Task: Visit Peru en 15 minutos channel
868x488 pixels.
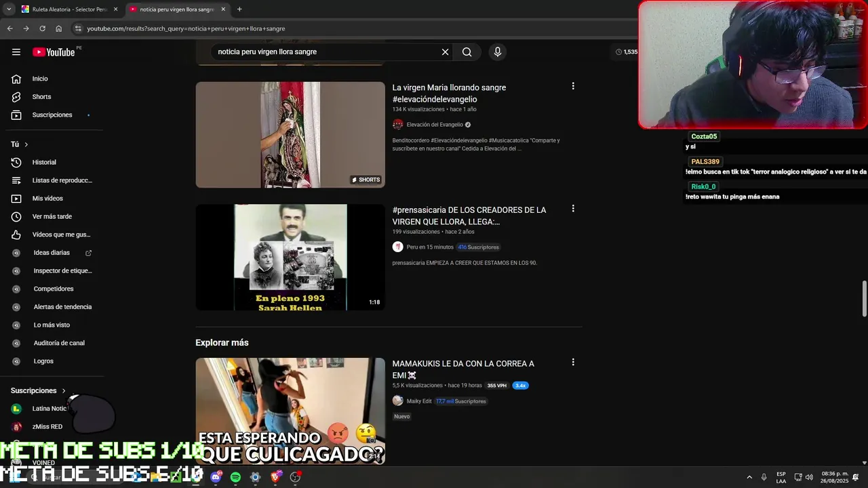Action: tap(430, 247)
